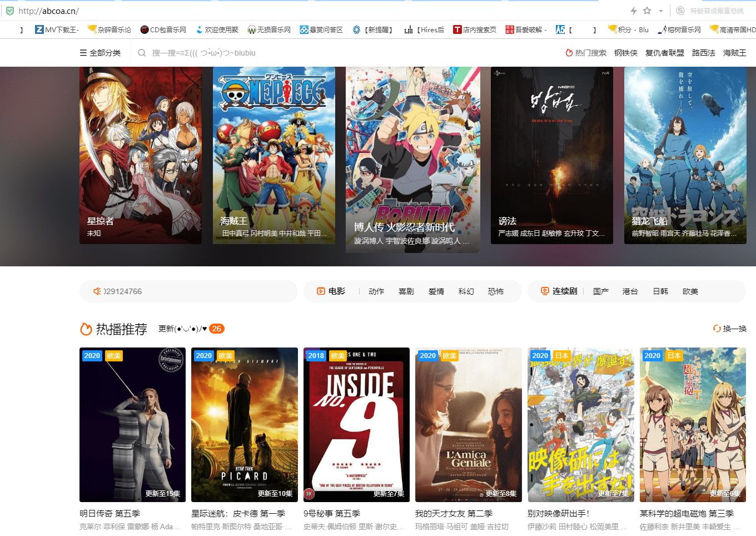Bookmark the page with the star icon

(647, 11)
